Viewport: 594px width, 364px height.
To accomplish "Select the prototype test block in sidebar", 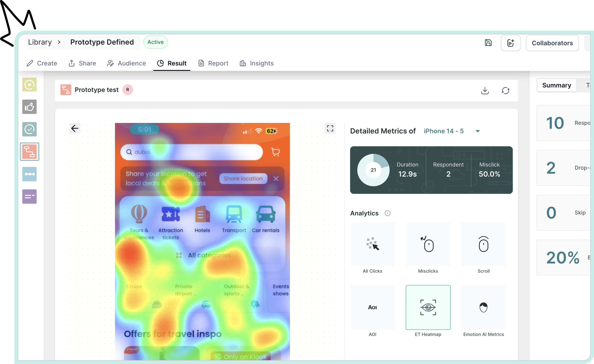I will 29,152.
